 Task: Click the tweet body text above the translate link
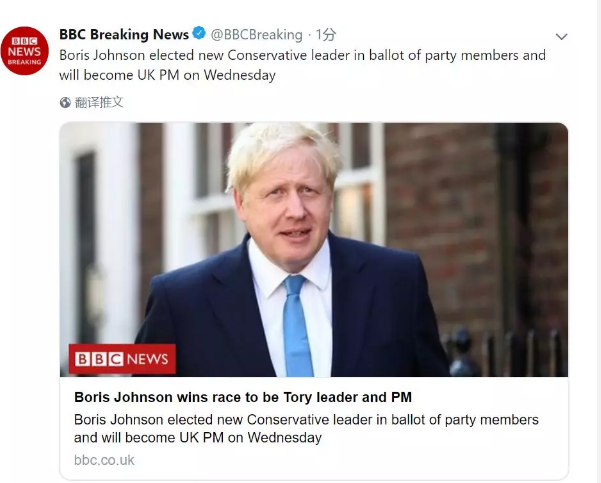(302, 65)
